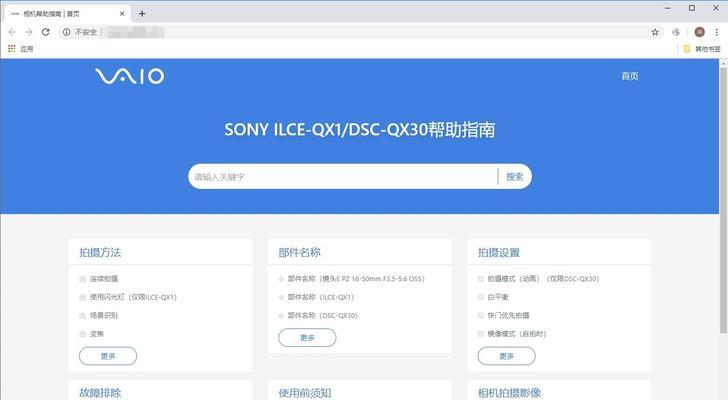Open the 白平衡 article
This screenshot has height=400, width=728.
click(498, 297)
